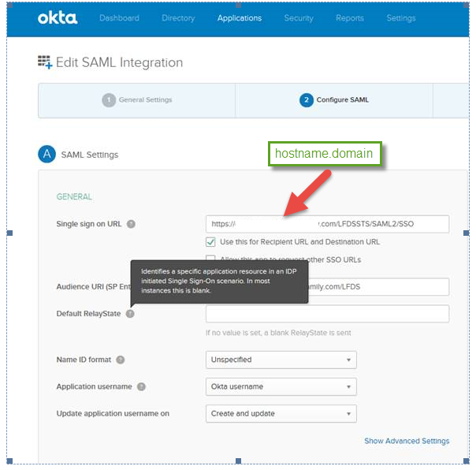Go to the Security menu
The height and width of the screenshot is (470, 476).
click(x=299, y=18)
